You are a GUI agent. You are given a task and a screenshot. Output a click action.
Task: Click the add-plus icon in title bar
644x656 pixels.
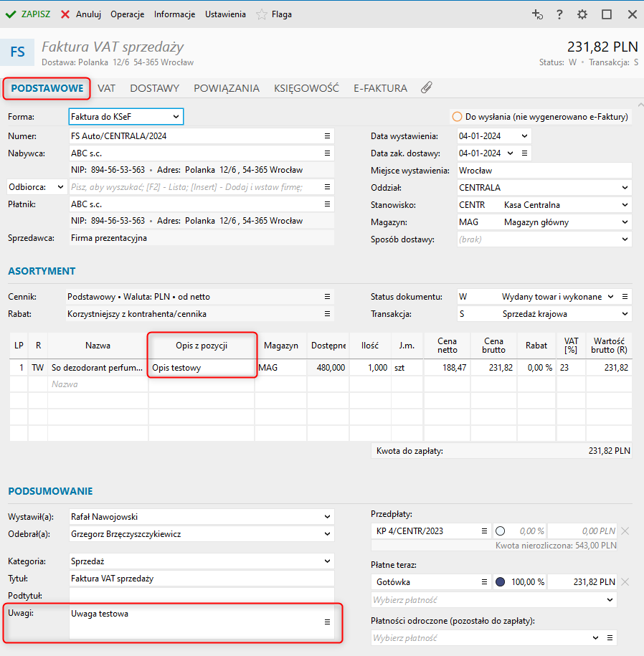(x=536, y=14)
